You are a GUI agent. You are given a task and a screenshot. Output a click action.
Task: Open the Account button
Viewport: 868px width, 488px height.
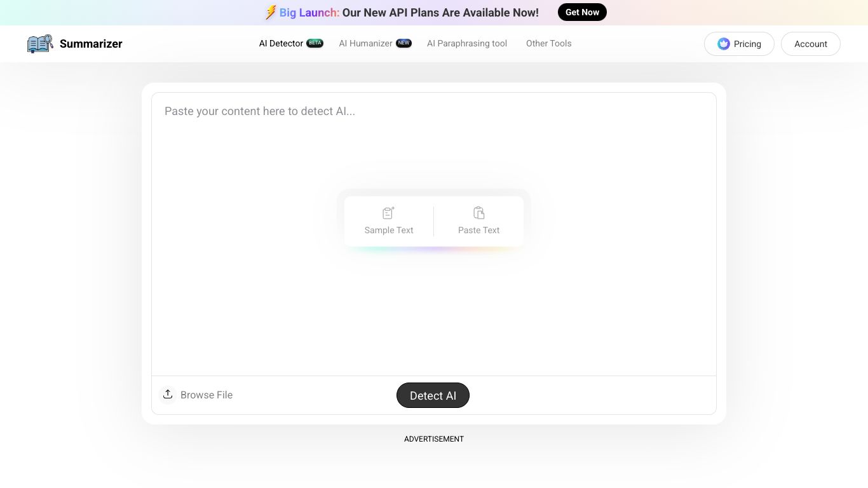pos(810,44)
